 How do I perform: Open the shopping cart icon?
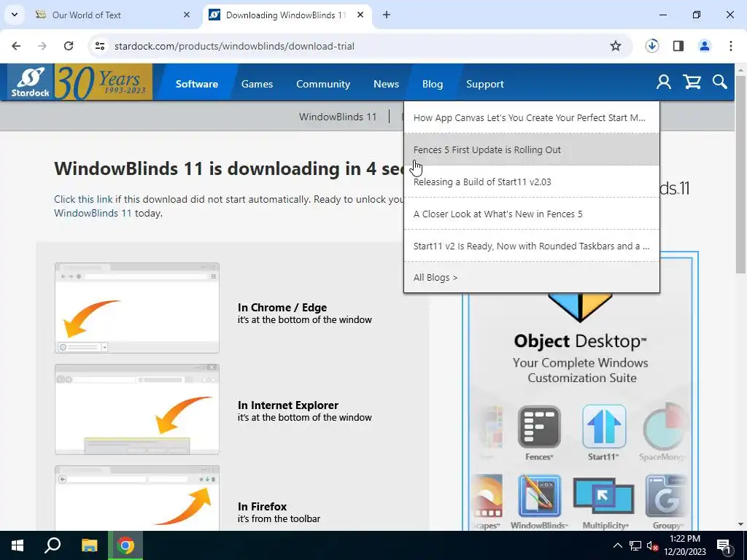pyautogui.click(x=692, y=82)
